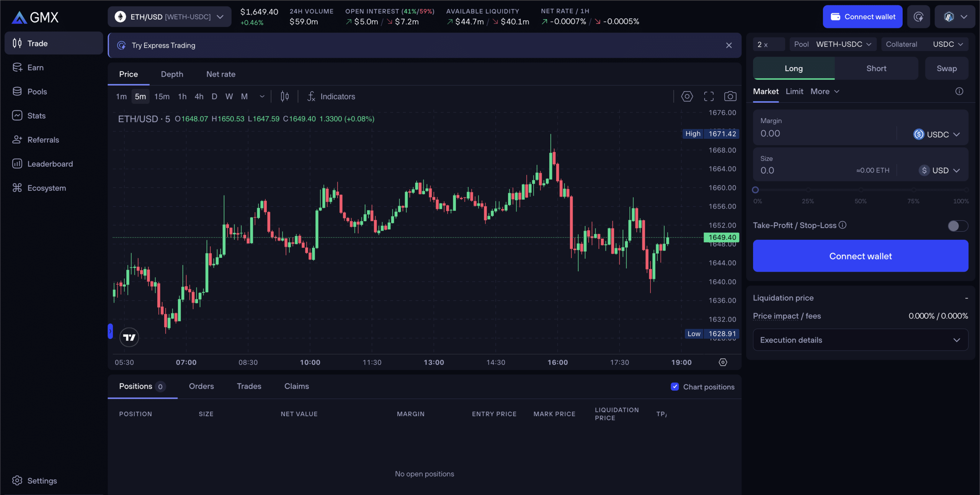Select the 15m timeframe
This screenshot has width=980, height=495.
point(162,97)
